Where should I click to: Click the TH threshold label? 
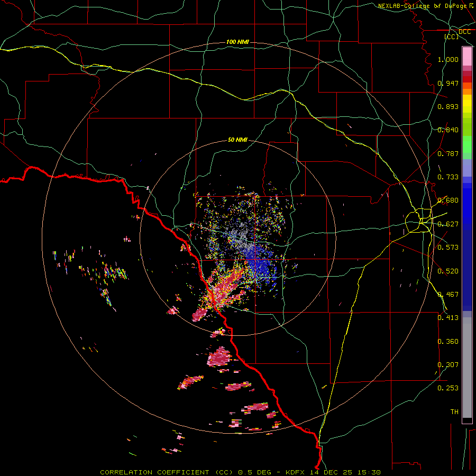click(x=454, y=412)
